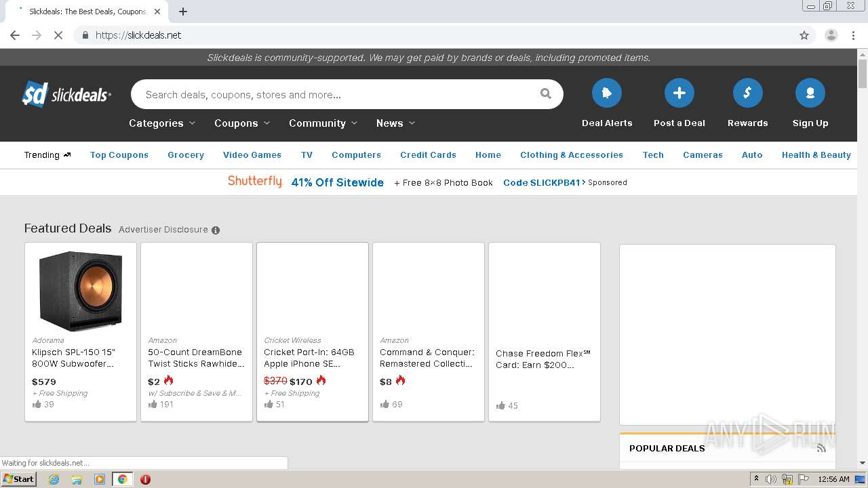Click the Sign Up profile icon

810,93
